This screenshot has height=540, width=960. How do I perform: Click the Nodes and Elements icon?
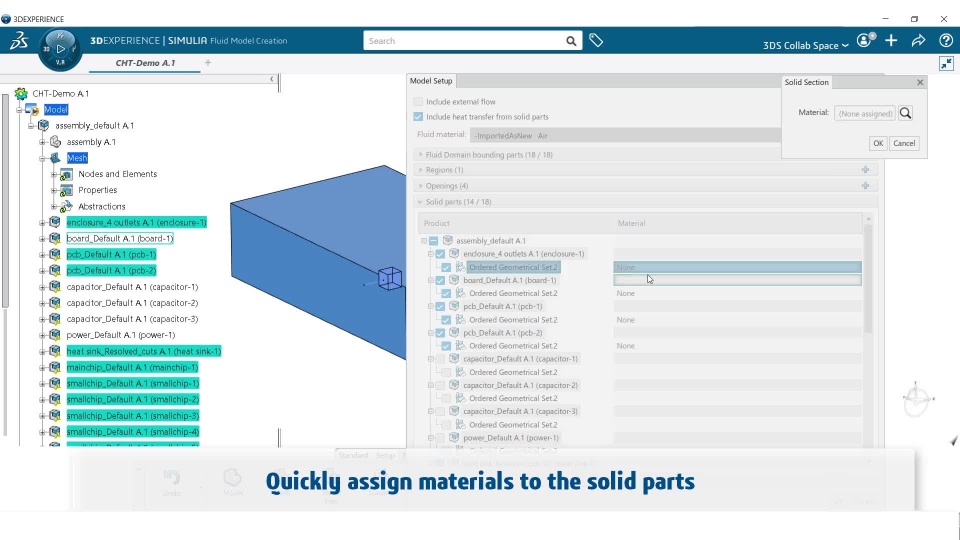pyautogui.click(x=66, y=174)
